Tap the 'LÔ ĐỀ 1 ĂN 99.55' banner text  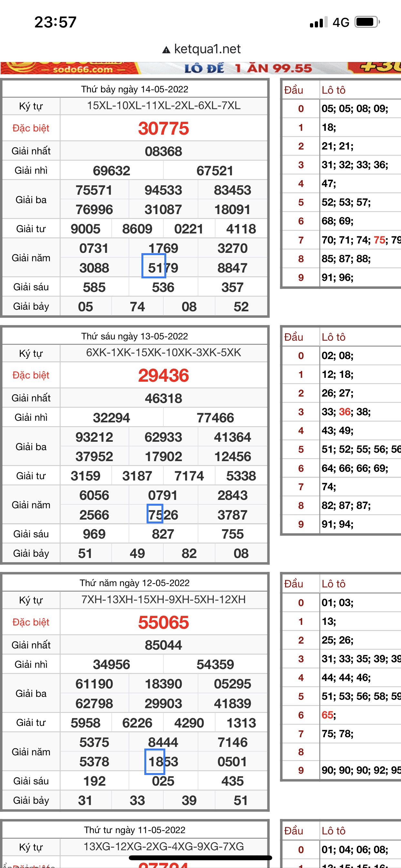click(x=248, y=68)
